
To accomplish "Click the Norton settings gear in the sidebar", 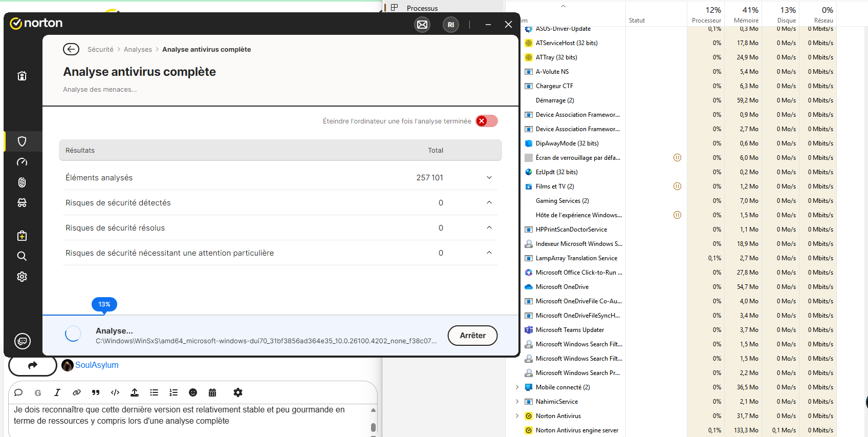I will (22, 277).
